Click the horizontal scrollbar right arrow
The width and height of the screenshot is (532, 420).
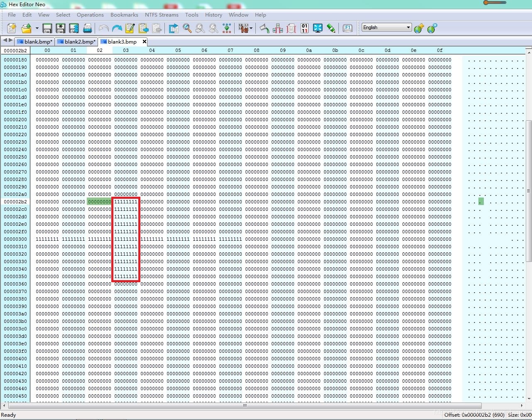click(x=522, y=405)
